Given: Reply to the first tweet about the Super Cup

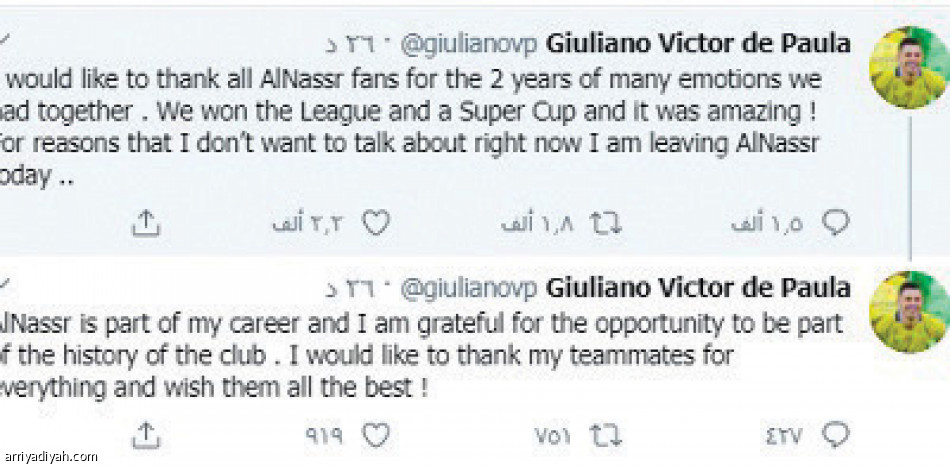Looking at the screenshot, I should click(836, 224).
